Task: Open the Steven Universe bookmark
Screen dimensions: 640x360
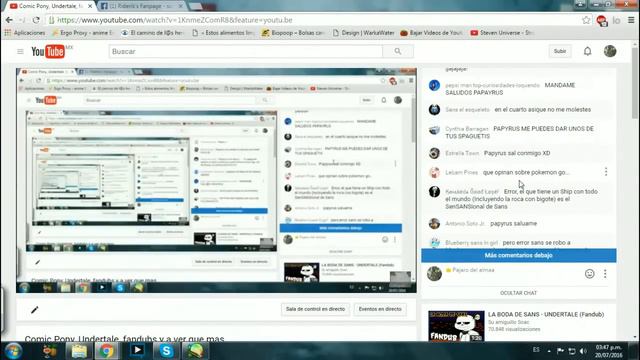Action: coord(502,33)
